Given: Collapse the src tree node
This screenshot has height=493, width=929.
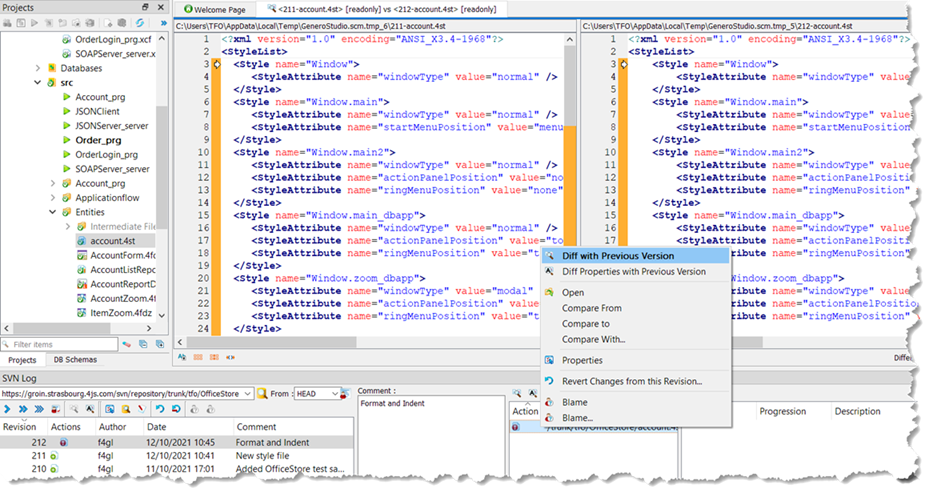Looking at the screenshot, I should [38, 83].
